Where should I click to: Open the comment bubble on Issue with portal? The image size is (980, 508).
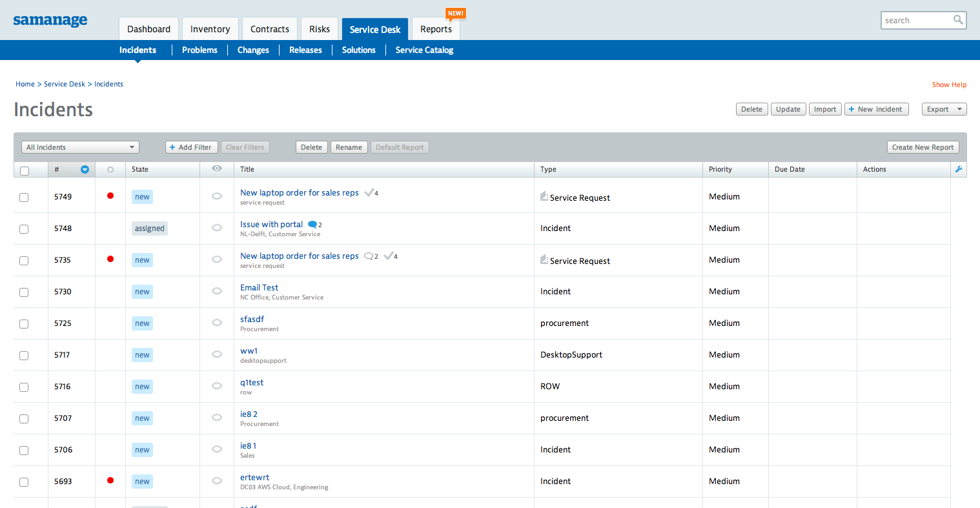(x=312, y=224)
